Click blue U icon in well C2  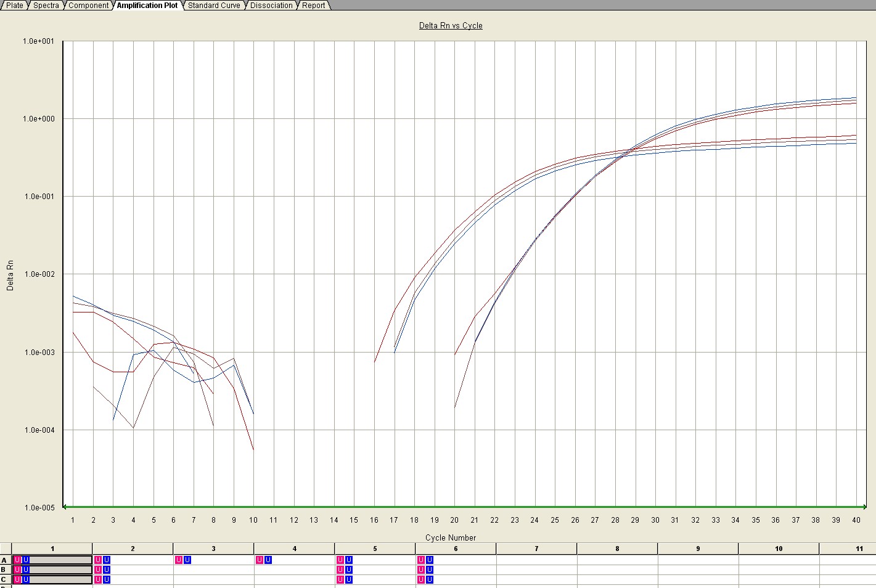click(x=107, y=580)
